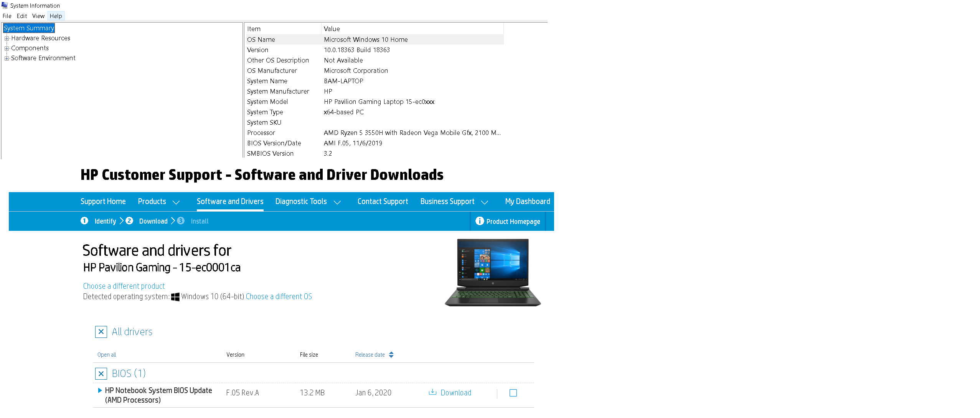
Task: Click the All drivers heading
Action: click(132, 332)
